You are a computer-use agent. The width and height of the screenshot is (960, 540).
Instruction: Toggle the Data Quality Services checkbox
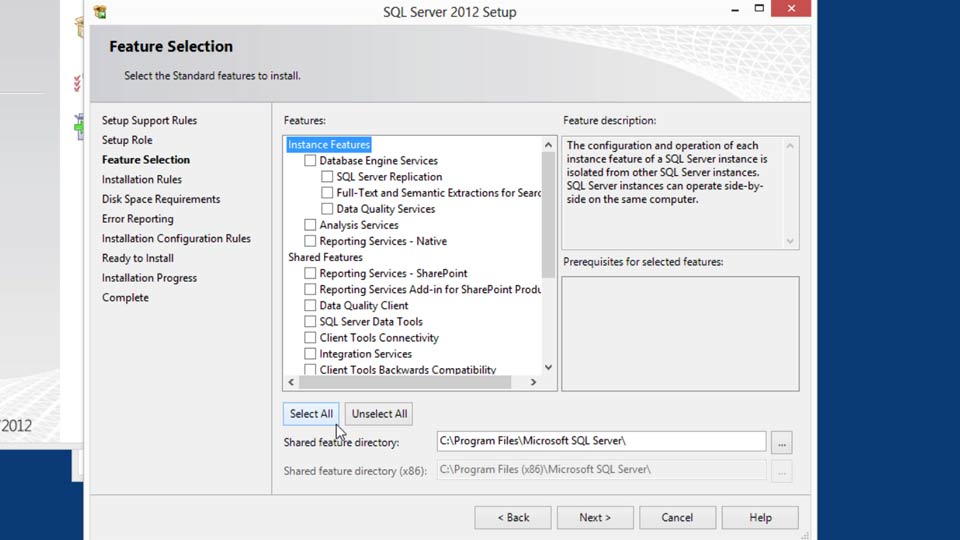tap(328, 209)
